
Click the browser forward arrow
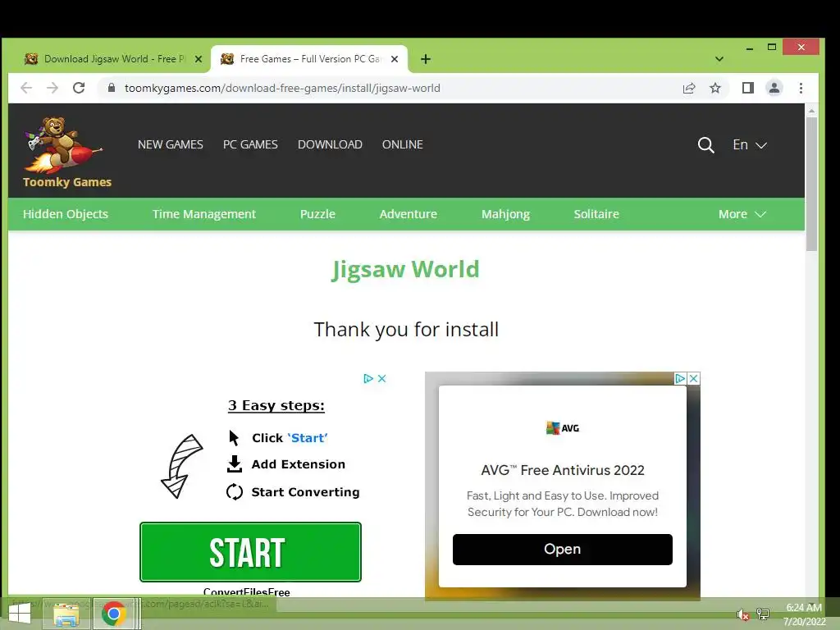tap(52, 88)
